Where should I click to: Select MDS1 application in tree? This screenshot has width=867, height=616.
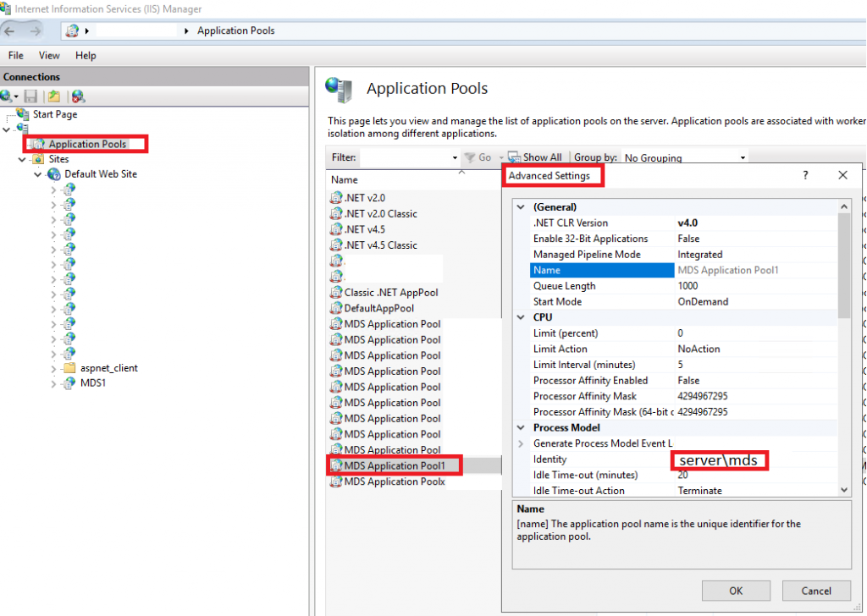93,382
